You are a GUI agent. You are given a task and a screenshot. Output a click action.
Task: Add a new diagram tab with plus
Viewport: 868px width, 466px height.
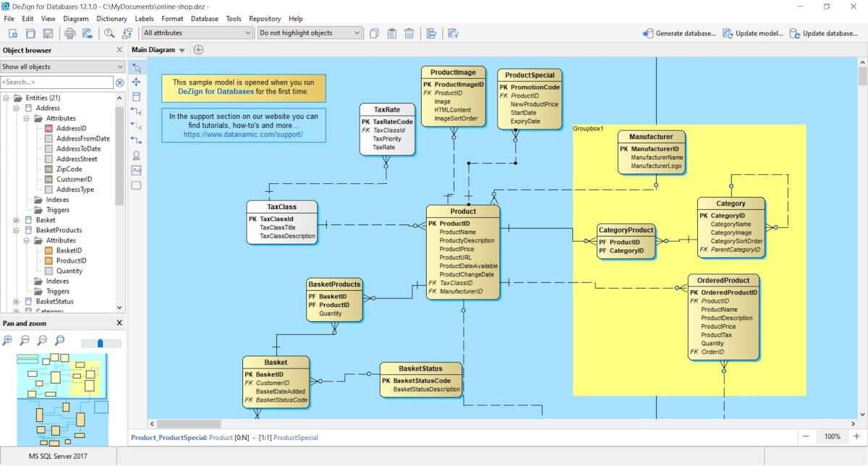point(198,50)
